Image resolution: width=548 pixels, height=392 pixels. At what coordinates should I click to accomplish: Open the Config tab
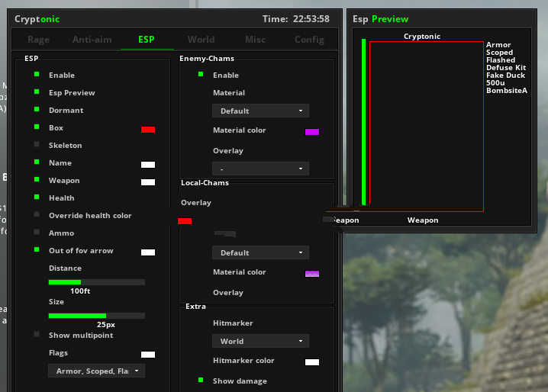coord(309,40)
